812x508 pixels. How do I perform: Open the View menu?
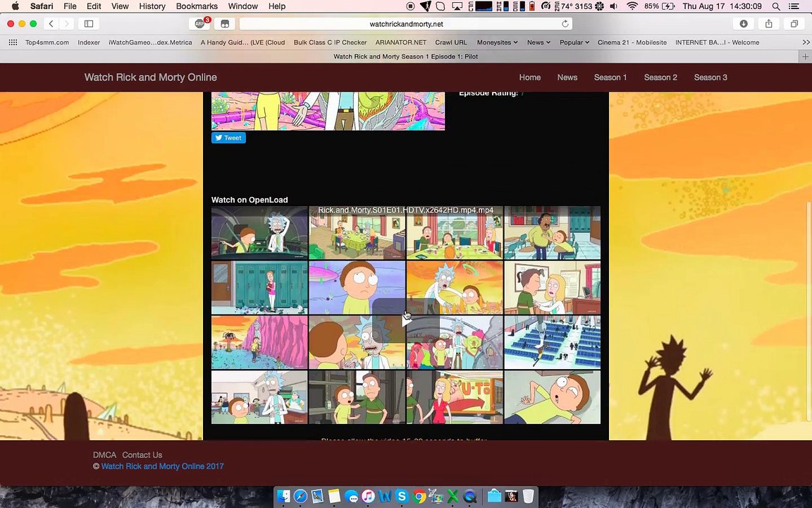[120, 6]
